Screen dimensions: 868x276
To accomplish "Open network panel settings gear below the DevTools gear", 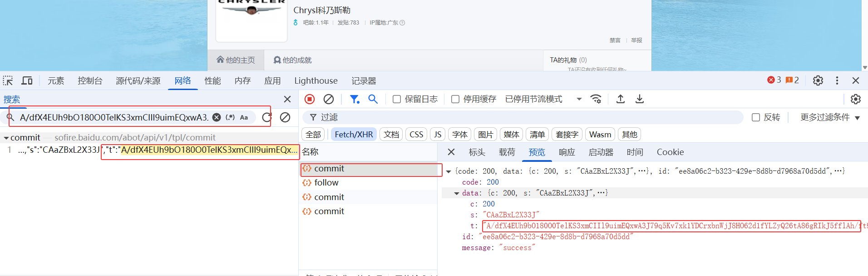I will pos(856,99).
